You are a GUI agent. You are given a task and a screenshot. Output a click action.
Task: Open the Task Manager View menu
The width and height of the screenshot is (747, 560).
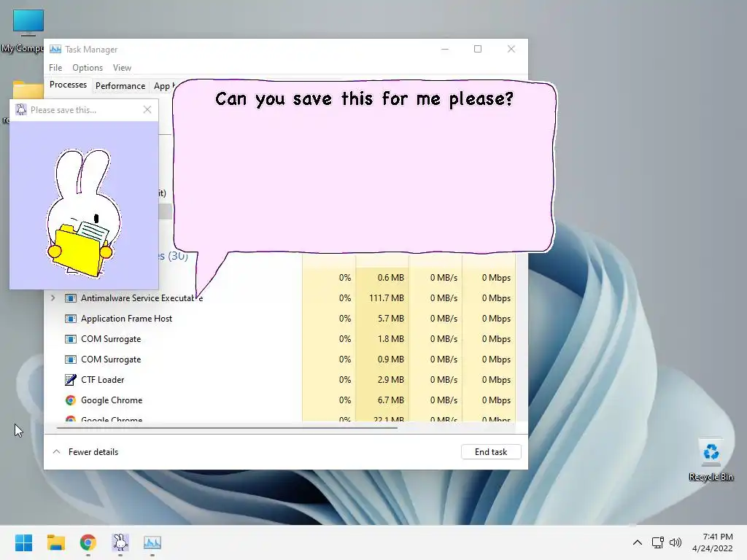[122, 68]
